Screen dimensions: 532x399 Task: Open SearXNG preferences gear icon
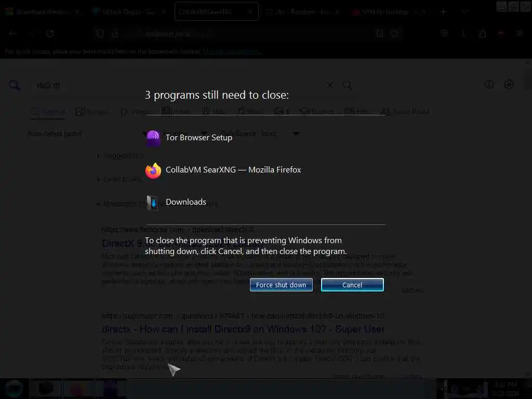pyautogui.click(x=509, y=85)
